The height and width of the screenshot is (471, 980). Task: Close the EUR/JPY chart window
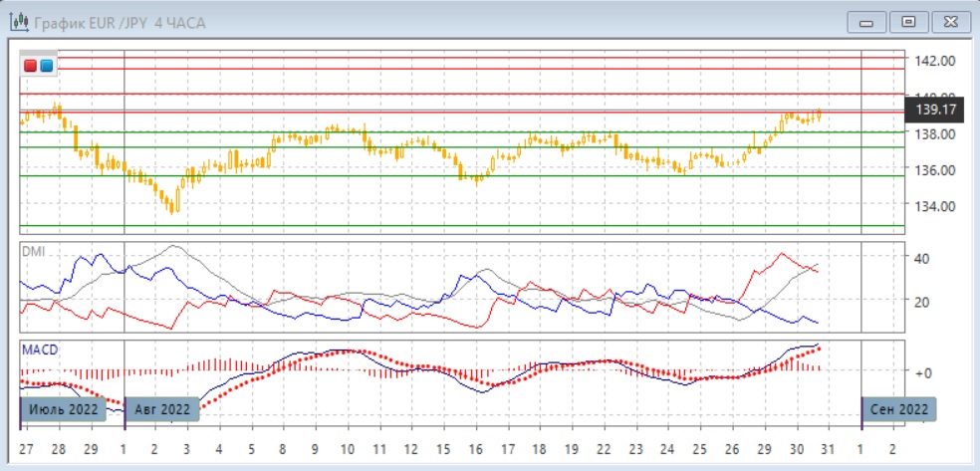948,21
